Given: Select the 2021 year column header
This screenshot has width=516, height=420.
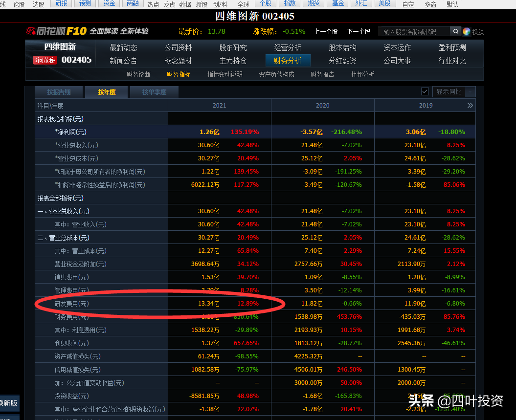Looking at the screenshot, I should coord(220,105).
